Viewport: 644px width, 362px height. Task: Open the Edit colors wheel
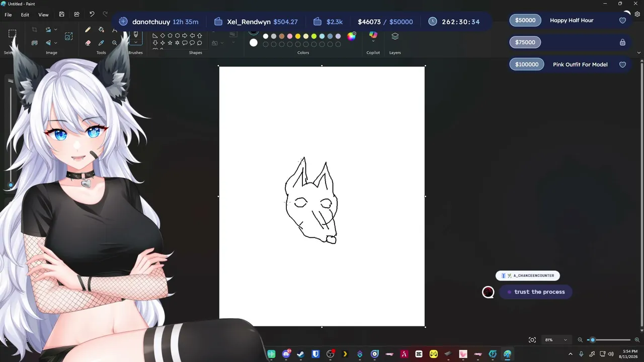point(352,36)
